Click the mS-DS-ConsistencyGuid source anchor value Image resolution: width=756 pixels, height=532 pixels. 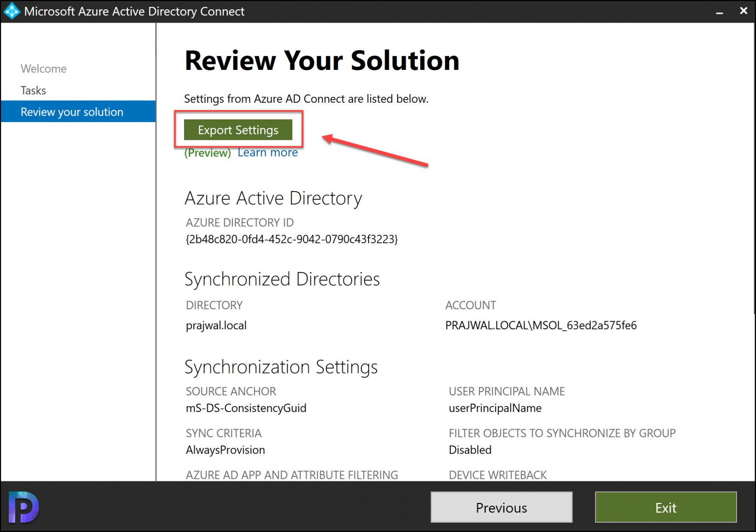[246, 408]
